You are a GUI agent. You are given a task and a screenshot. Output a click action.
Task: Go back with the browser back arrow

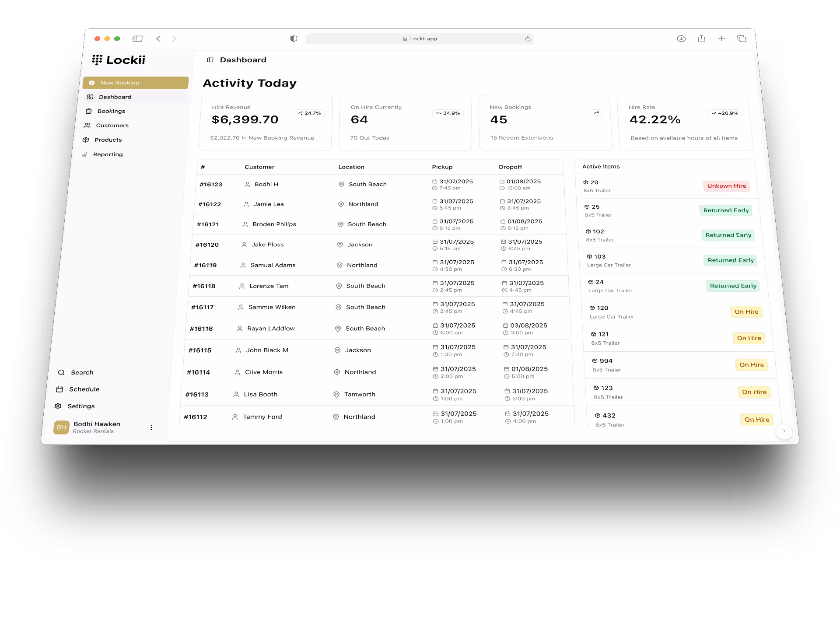158,38
